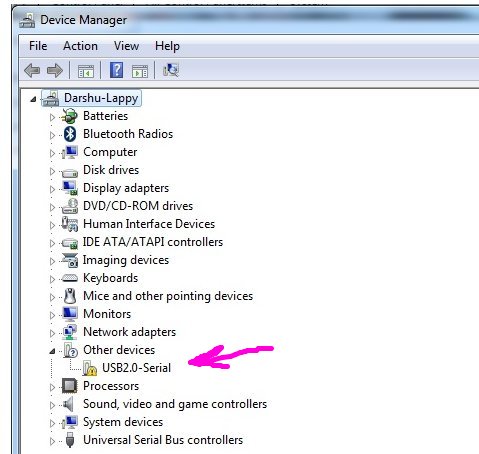Click the Universal Serial Bus controllers label
The image size is (479, 454).
pos(163,440)
